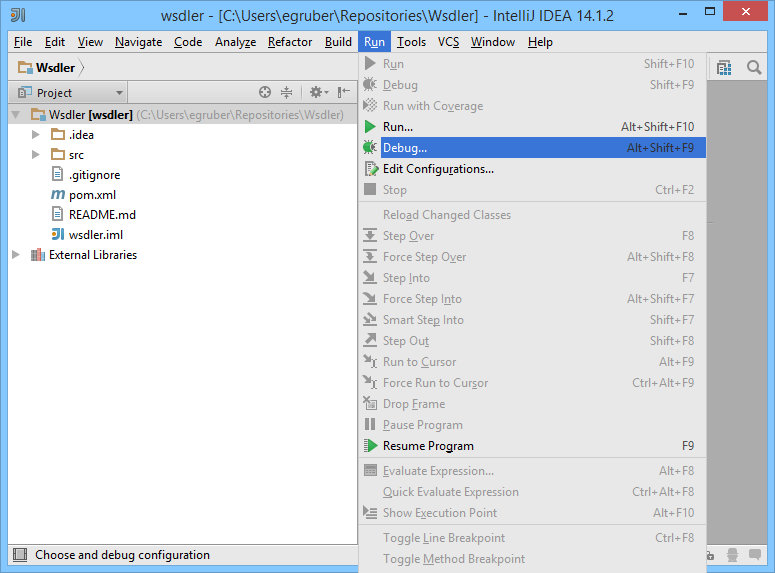Click the speech bubble icon in status bar
Image resolution: width=775 pixels, height=573 pixels.
[755, 555]
